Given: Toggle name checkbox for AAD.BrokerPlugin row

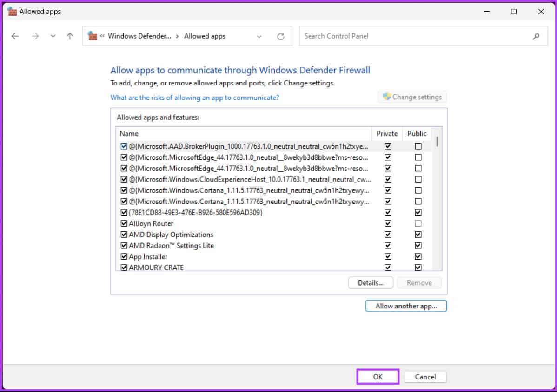Looking at the screenshot, I should click(124, 146).
